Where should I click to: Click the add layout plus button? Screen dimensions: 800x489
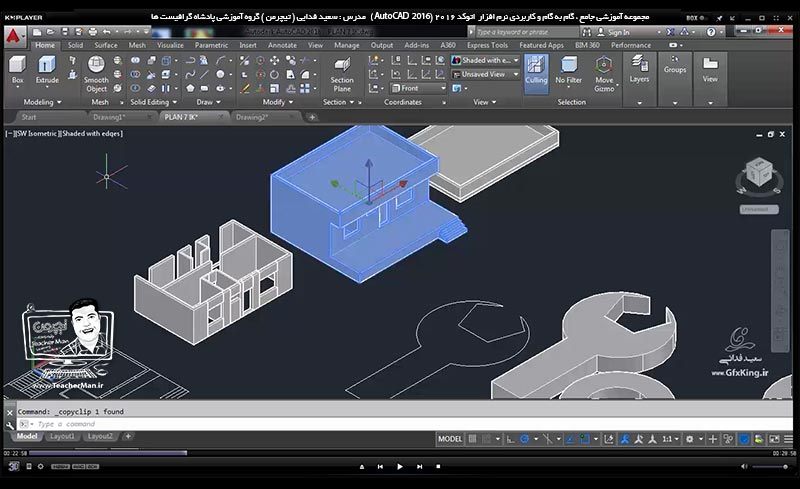pyautogui.click(x=128, y=436)
